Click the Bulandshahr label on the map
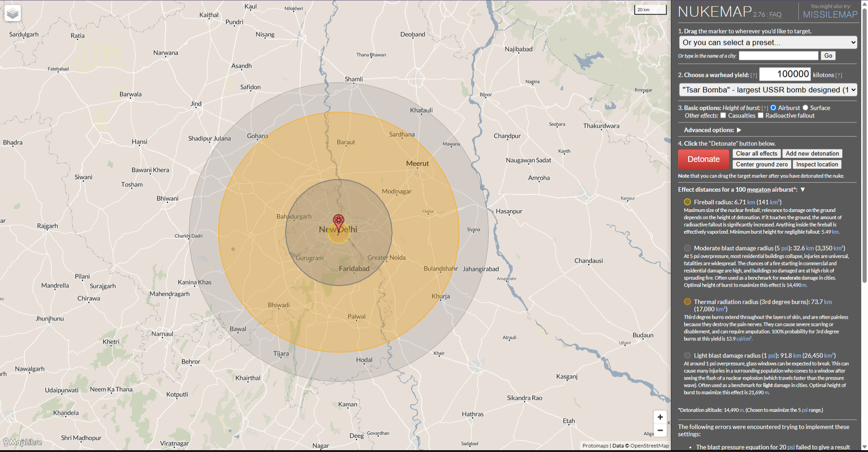 click(441, 268)
